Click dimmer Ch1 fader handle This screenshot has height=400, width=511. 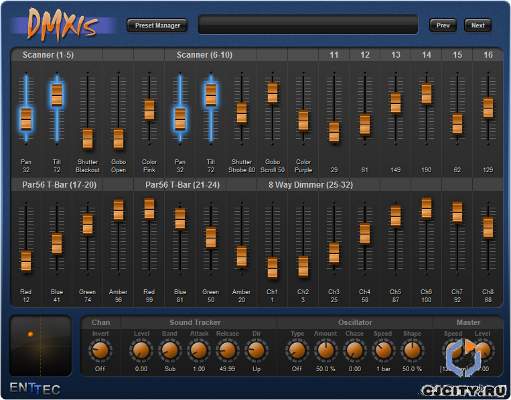pyautogui.click(x=272, y=267)
